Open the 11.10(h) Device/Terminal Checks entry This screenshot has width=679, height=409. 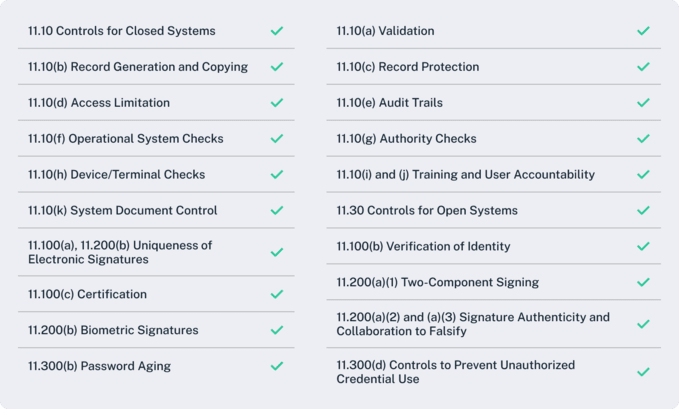point(116,175)
